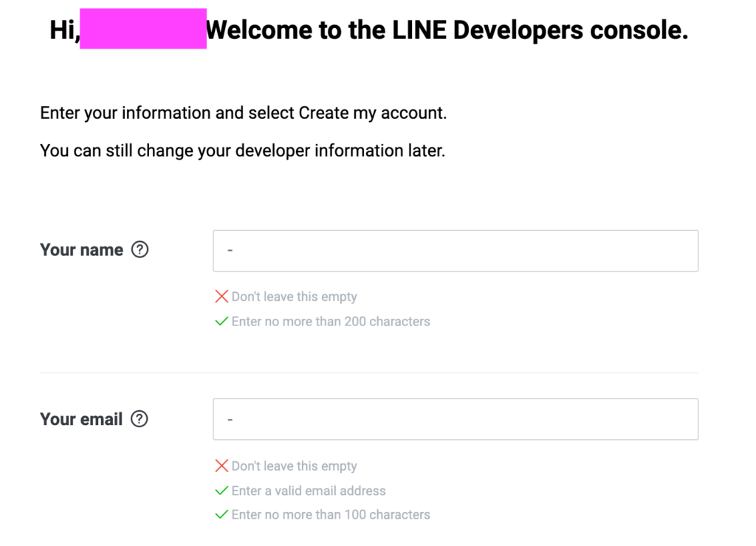Focus the Your email input field

pos(456,419)
